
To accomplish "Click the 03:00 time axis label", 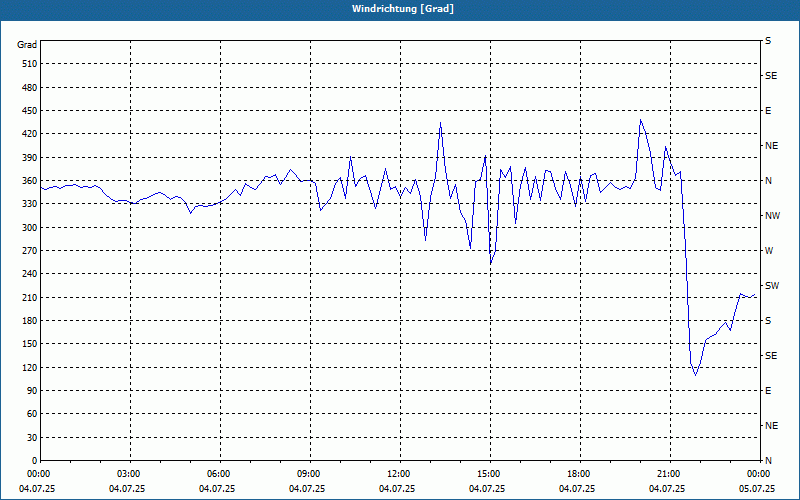I will click(x=131, y=474).
